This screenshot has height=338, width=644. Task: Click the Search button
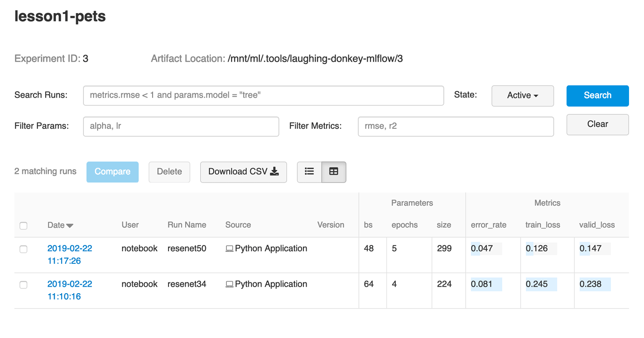[x=597, y=95]
